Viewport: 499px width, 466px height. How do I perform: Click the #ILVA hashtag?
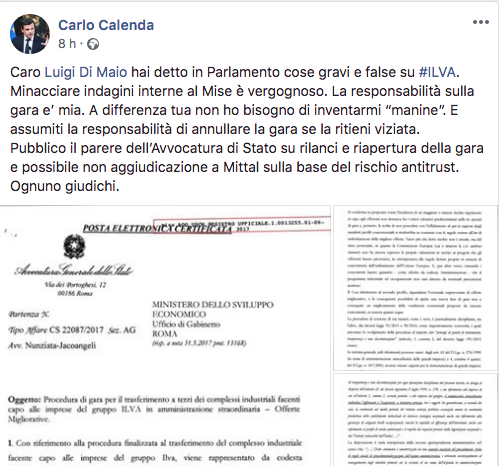pyautogui.click(x=437, y=72)
